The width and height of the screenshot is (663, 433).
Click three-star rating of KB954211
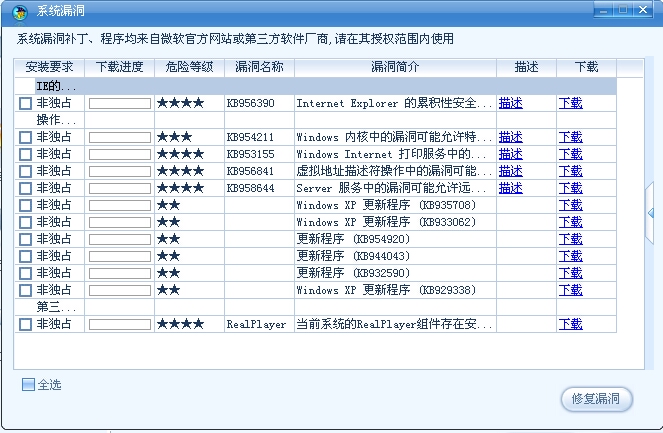click(x=175, y=137)
